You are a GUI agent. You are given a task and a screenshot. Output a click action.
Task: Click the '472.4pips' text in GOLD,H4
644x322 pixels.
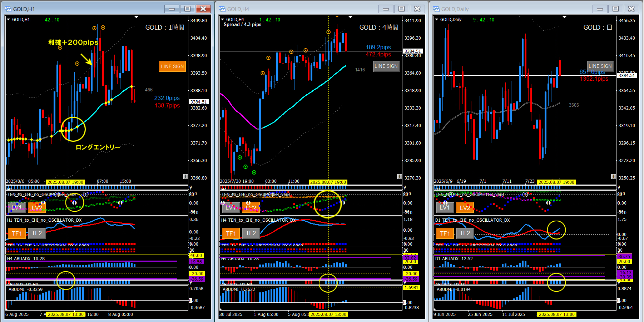378,54
